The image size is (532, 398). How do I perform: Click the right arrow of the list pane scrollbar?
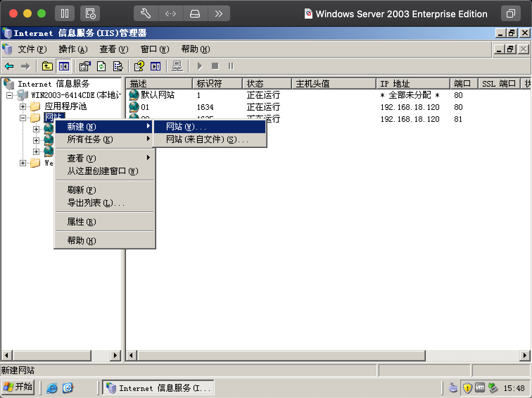pyautogui.click(x=525, y=355)
